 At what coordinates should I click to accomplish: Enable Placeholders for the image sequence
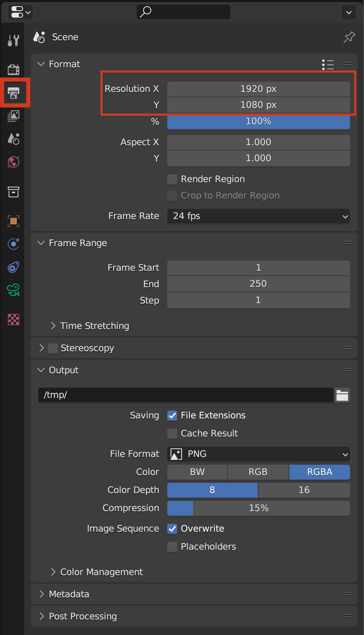pos(172,547)
